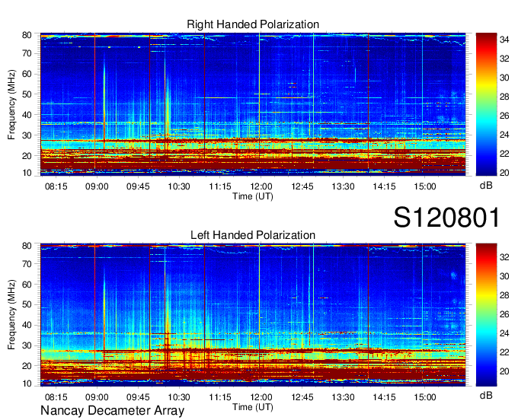Select the S120801 observation label

point(446,218)
